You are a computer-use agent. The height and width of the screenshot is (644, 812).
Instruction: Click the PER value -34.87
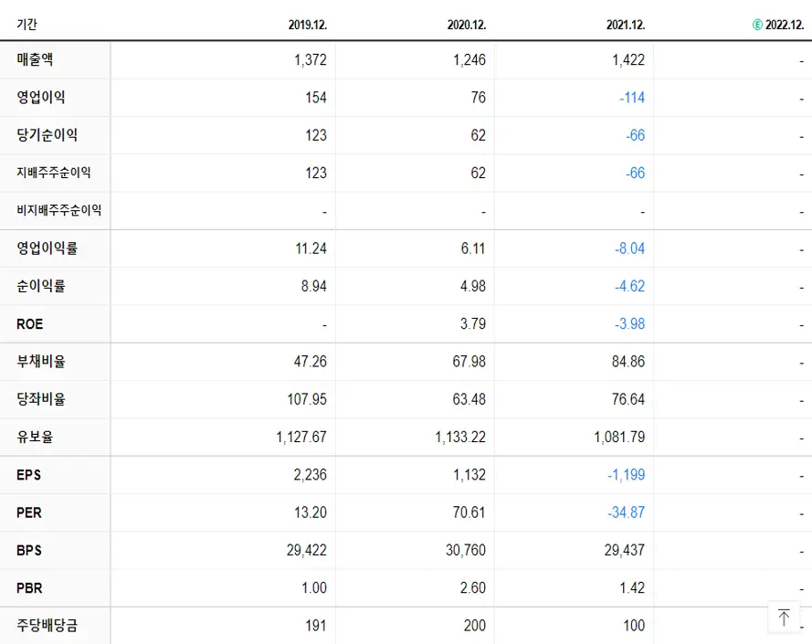626,513
